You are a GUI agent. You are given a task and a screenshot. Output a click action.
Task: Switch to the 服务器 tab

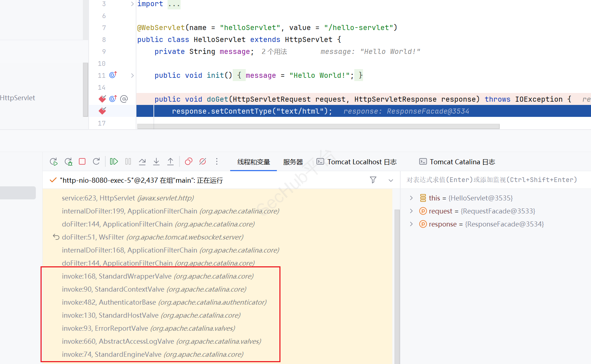click(x=293, y=162)
